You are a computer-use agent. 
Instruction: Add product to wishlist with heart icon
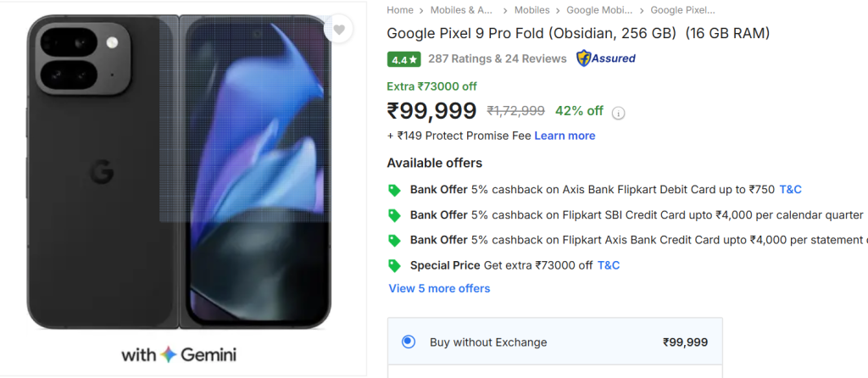(x=338, y=30)
